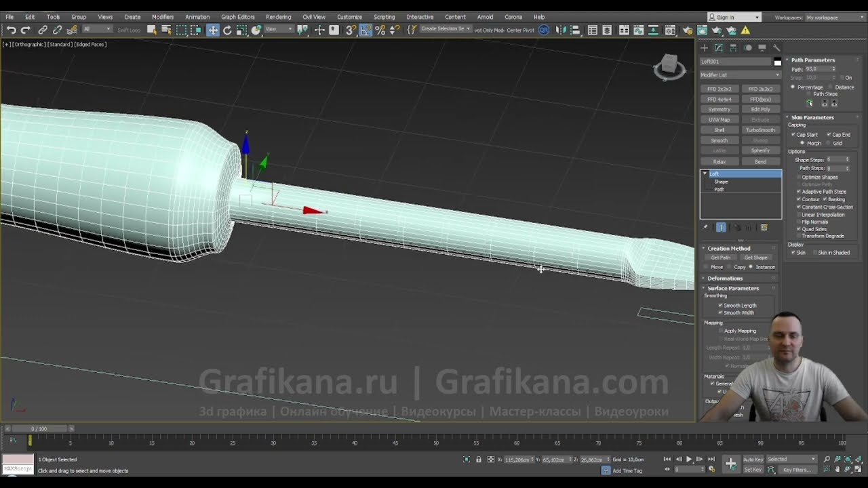
Task: Click the Get Shape button
Action: tap(755, 258)
